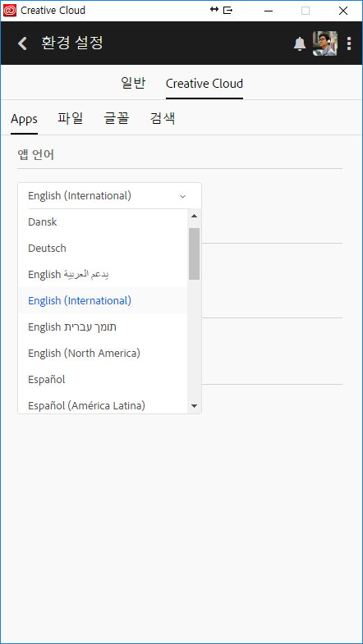Viewport: 363px width, 644px height.
Task: Collapse the English (International) language dropdown
Action: click(x=109, y=196)
